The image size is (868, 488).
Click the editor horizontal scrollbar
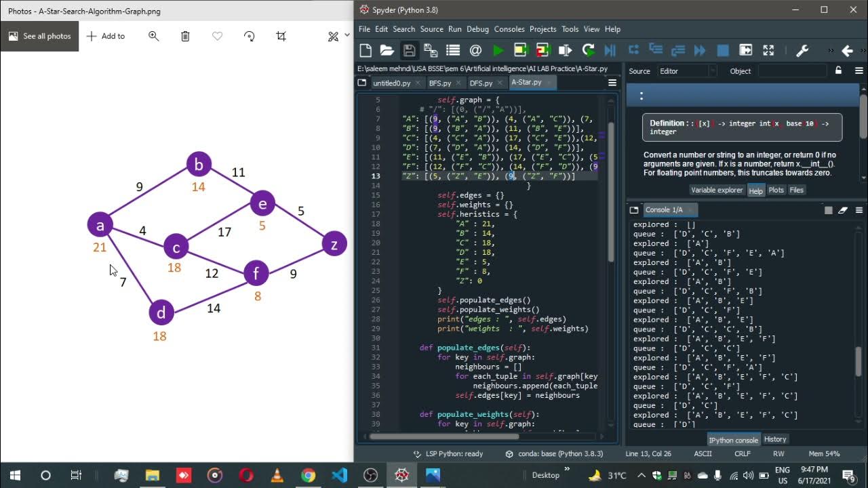pos(444,436)
